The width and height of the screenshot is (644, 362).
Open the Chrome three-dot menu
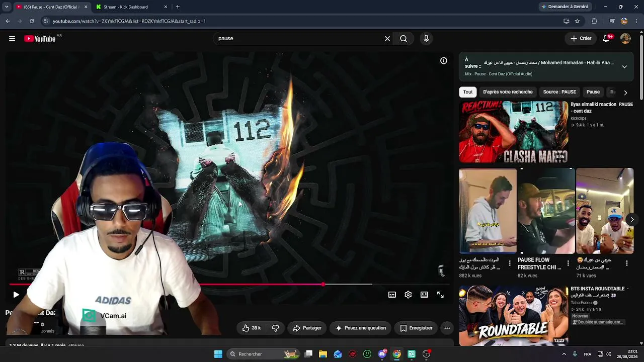click(637, 21)
